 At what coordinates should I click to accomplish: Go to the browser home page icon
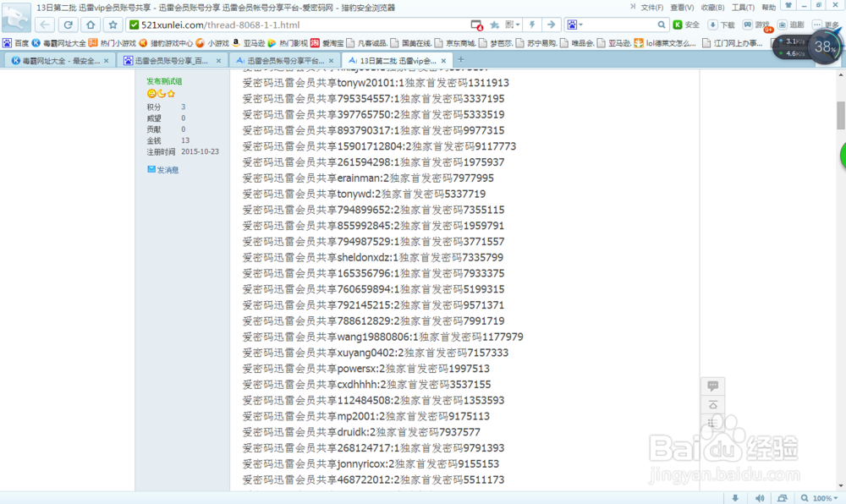tap(91, 25)
